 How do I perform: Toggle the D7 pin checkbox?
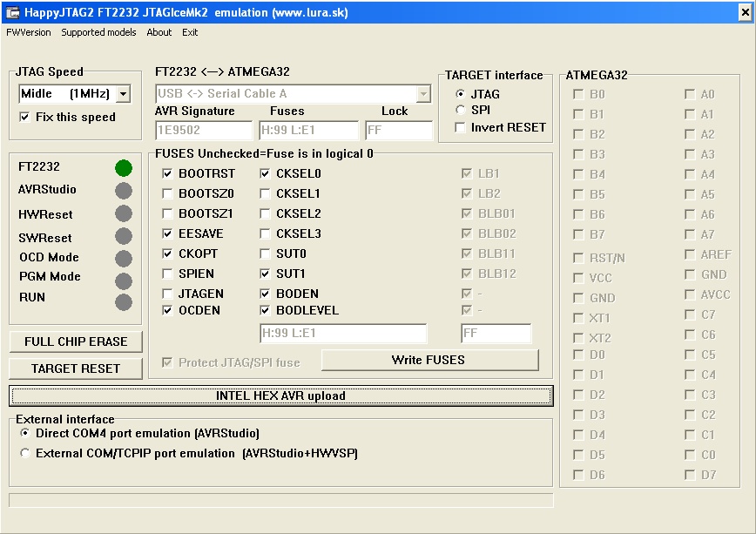tap(690, 475)
